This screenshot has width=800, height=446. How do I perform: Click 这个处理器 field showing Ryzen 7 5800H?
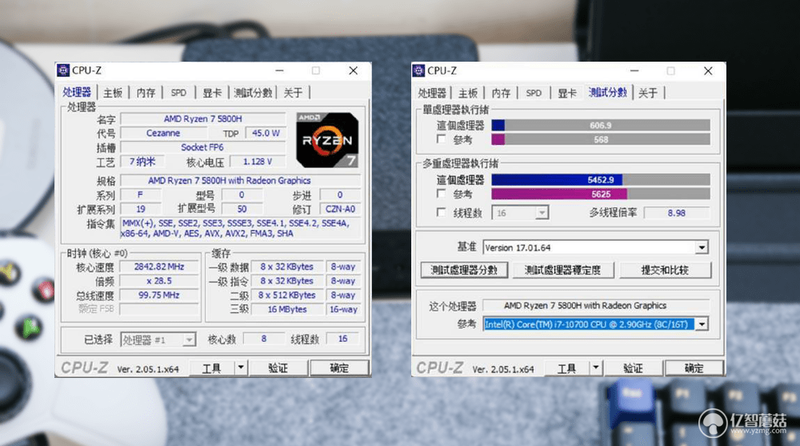(x=595, y=306)
